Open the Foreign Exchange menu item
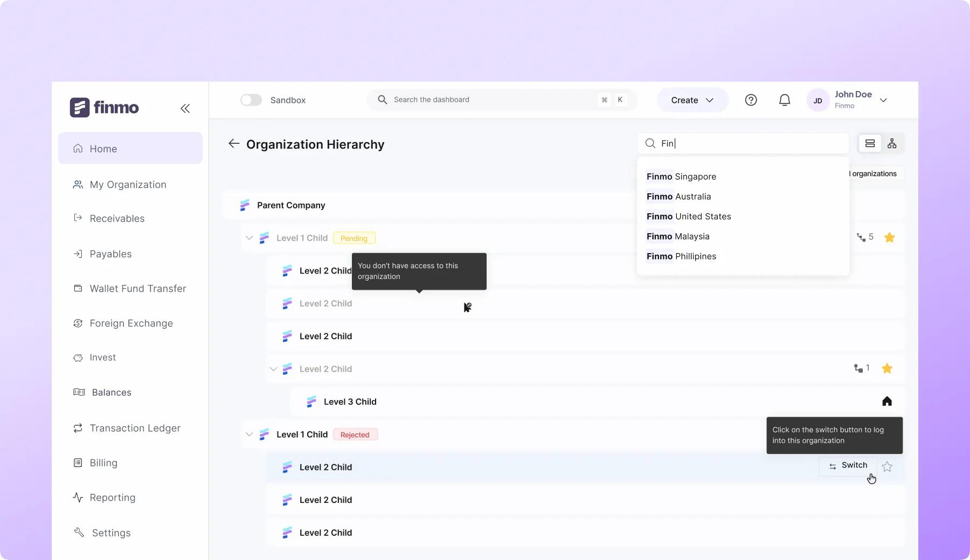970x560 pixels. tap(131, 323)
